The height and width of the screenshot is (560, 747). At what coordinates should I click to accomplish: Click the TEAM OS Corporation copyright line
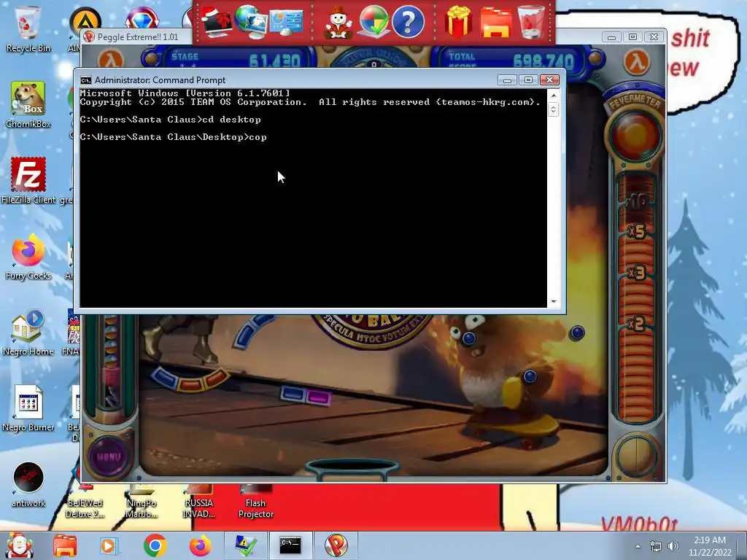point(310,102)
